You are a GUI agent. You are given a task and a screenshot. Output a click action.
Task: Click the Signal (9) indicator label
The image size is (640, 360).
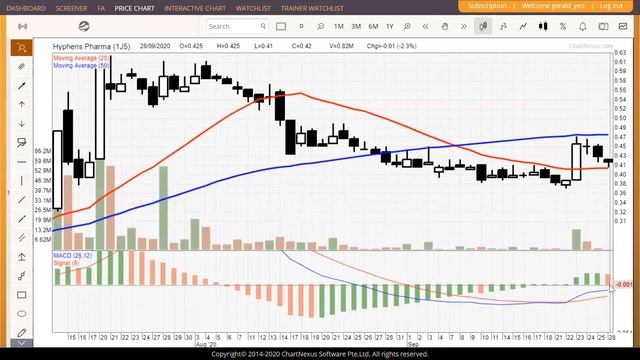[x=66, y=263]
